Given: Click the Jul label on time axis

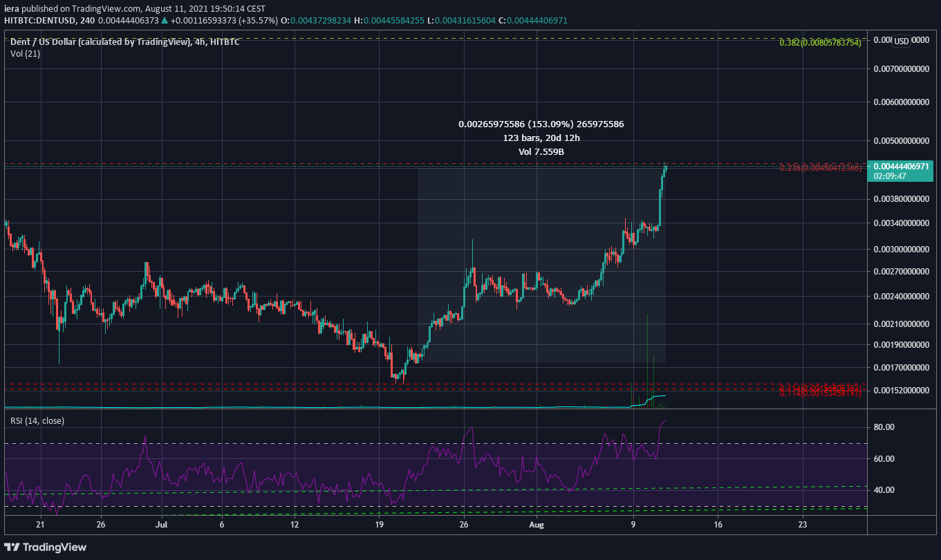Looking at the screenshot, I should click(160, 525).
